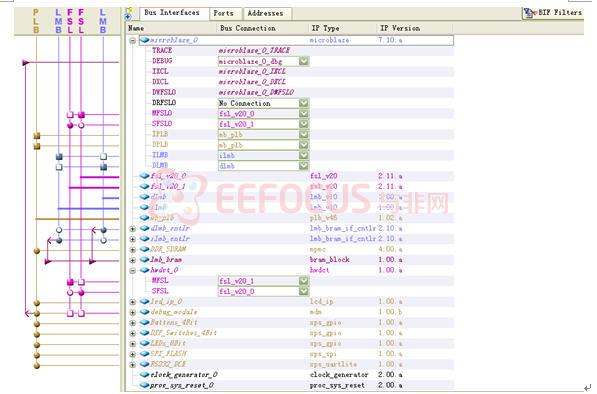
Task: Click the lmb_bram instance icon
Action: [x=144, y=260]
